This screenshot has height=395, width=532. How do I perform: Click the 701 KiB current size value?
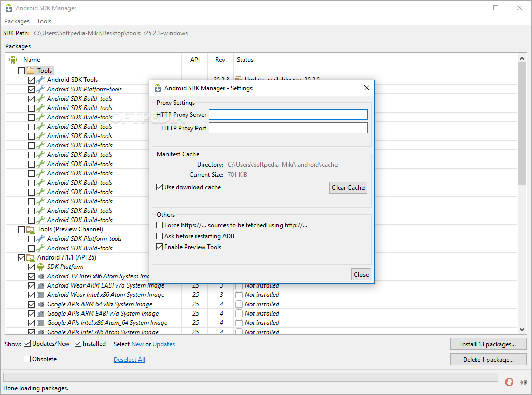(237, 175)
